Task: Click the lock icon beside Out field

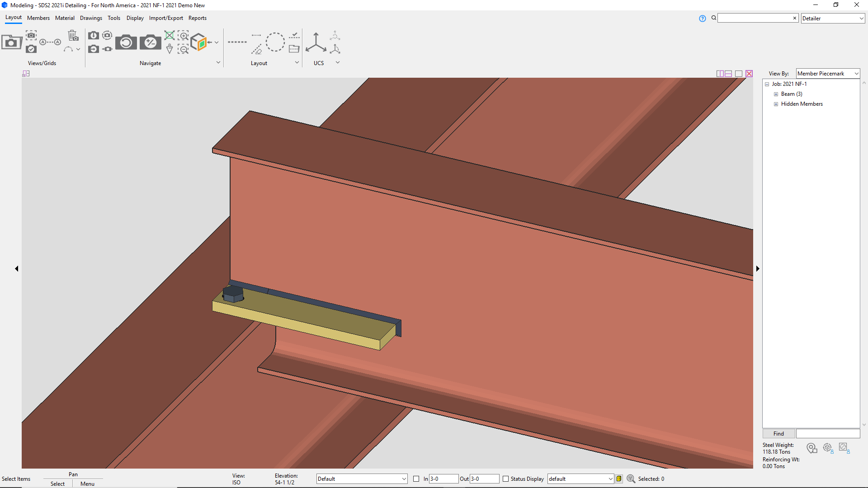Action: pyautogui.click(x=619, y=479)
